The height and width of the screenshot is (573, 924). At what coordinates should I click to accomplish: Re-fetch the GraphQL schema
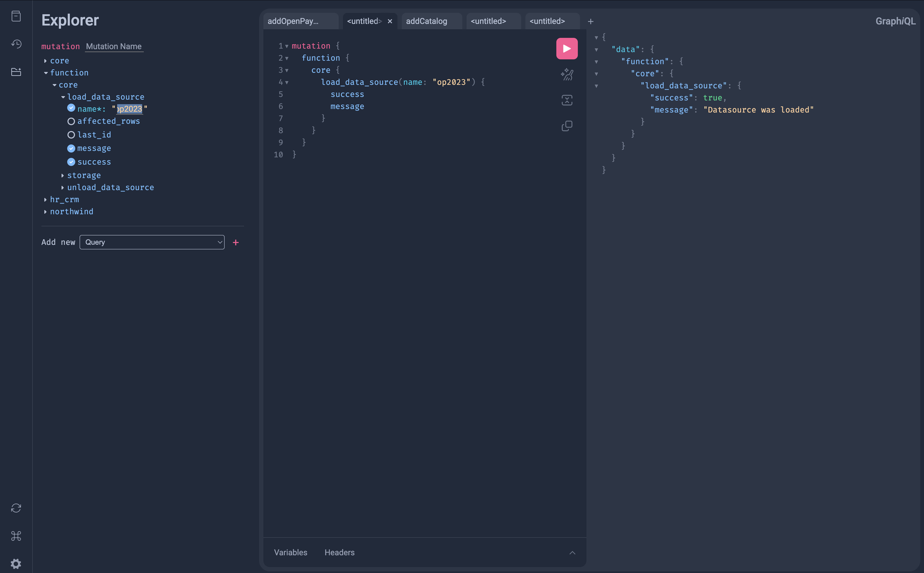(16, 508)
